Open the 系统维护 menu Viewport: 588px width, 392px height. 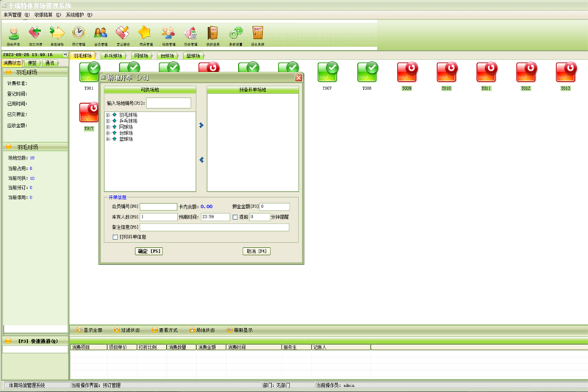point(79,15)
